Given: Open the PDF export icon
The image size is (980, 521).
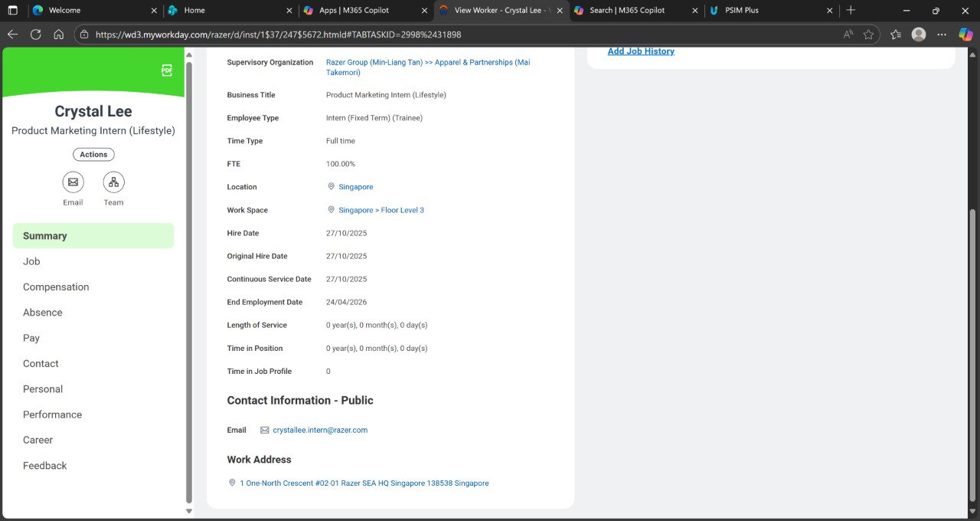Looking at the screenshot, I should (167, 70).
